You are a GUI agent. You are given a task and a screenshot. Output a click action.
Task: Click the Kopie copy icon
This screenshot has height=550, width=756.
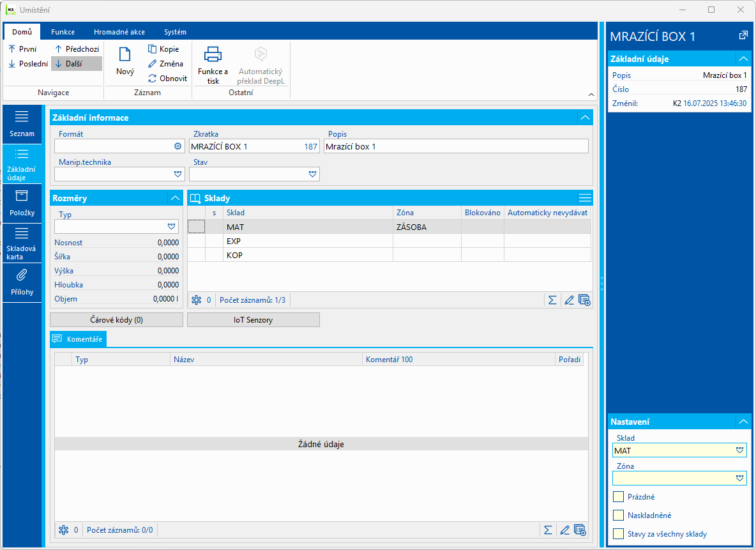152,49
